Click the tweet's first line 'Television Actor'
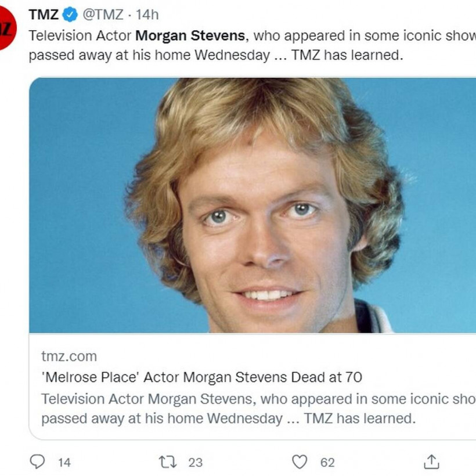The width and height of the screenshot is (476, 476). (x=80, y=35)
